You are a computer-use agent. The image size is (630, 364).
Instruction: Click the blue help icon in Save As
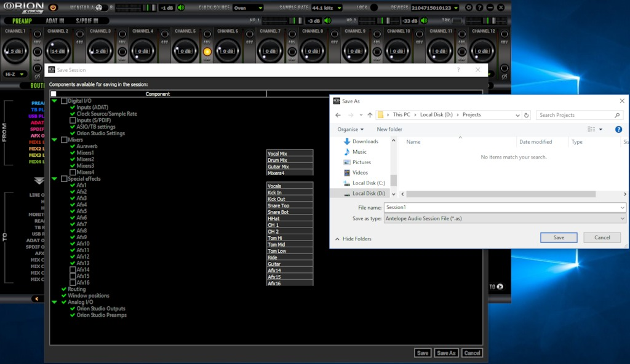618,129
